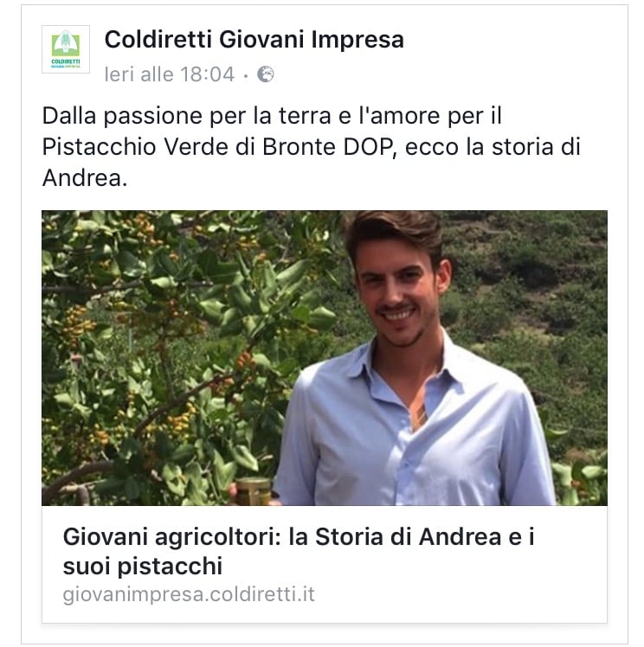The image size is (644, 647).
Task: Click the globe public-visibility icon
Action: tap(266, 74)
